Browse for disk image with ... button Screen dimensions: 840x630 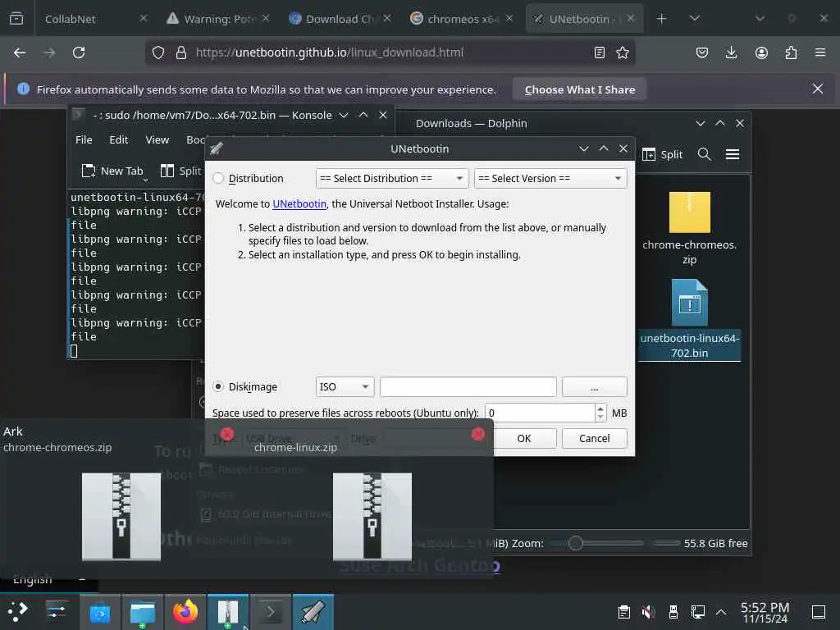[594, 387]
